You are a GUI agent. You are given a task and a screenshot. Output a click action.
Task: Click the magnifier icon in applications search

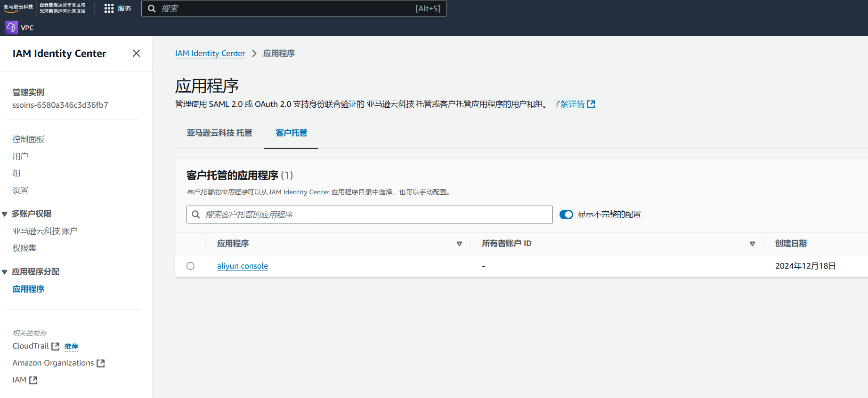coord(196,215)
